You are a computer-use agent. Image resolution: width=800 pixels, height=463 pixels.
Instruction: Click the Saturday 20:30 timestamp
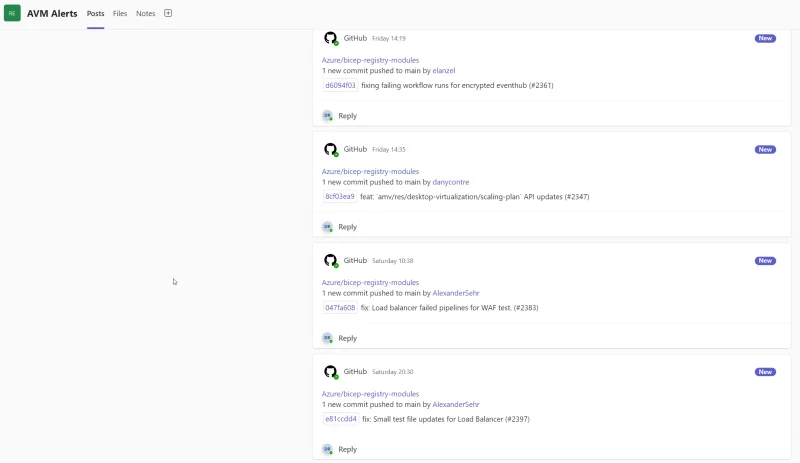click(392, 372)
